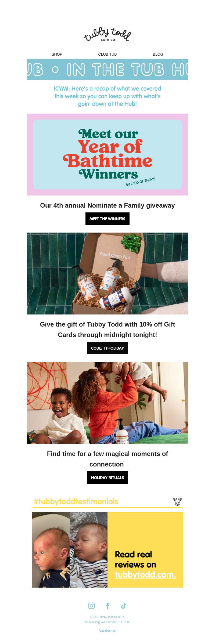Click the tubbytodd.com link in the yellow panel
The width and height of the screenshot is (215, 644).
click(145, 574)
